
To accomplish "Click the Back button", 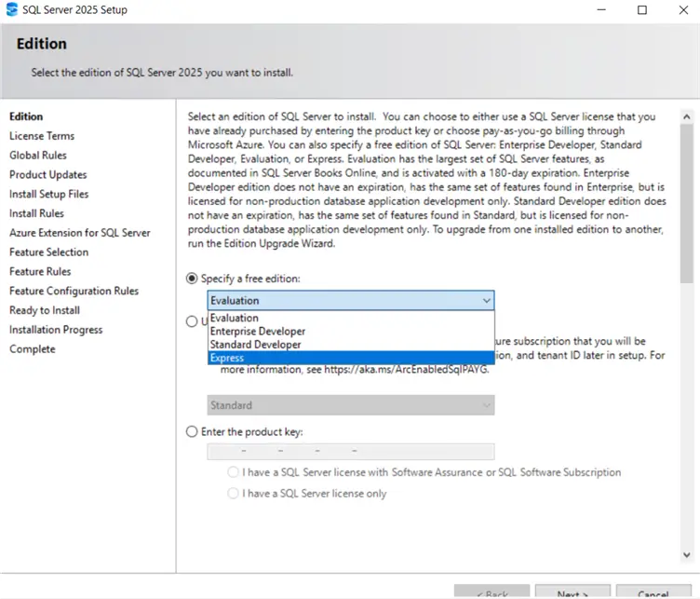I will click(492, 592).
